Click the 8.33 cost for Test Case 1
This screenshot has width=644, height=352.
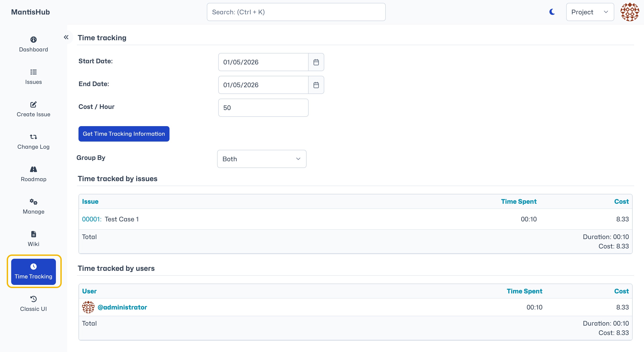[x=623, y=219]
